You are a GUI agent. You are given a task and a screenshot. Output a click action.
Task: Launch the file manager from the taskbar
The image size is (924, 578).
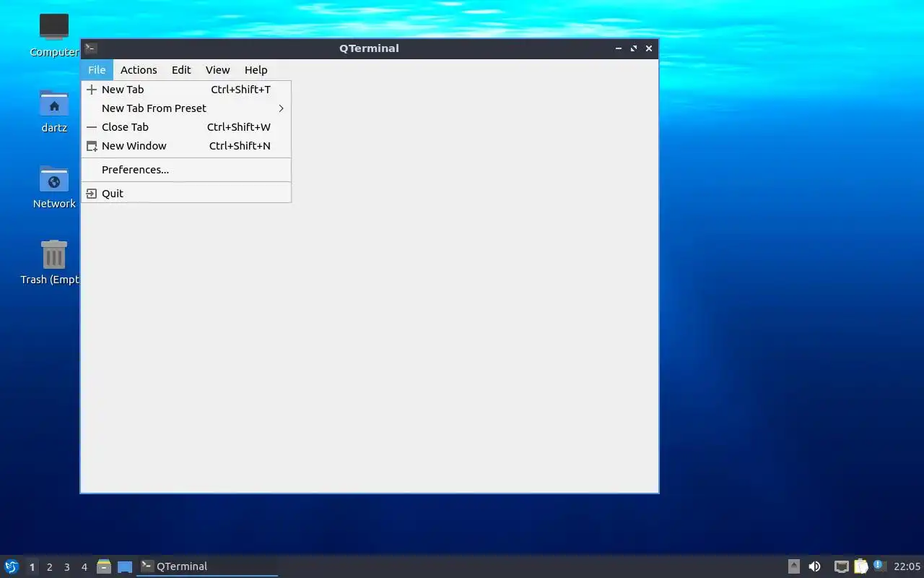point(104,566)
